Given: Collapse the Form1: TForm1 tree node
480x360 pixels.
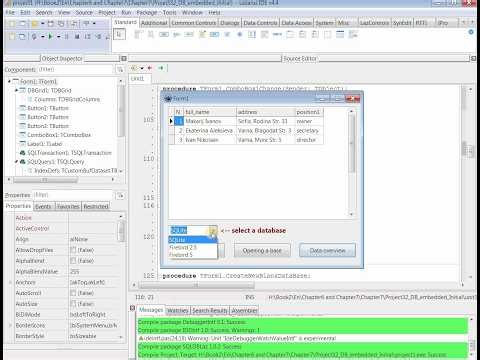Looking at the screenshot, I should point(9,81).
